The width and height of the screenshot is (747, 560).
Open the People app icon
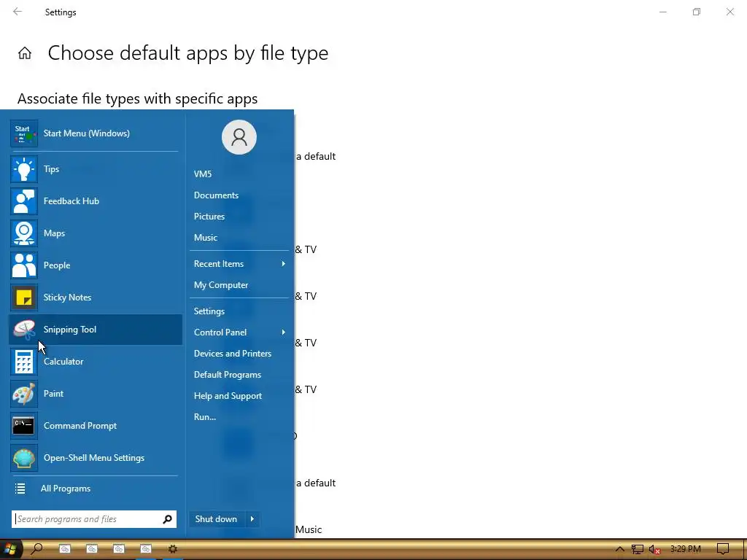24,265
